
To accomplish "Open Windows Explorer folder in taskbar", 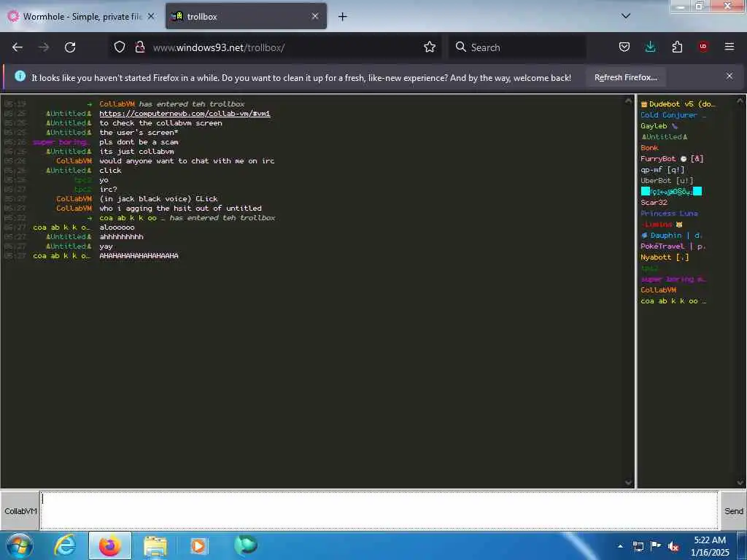I will click(x=155, y=545).
